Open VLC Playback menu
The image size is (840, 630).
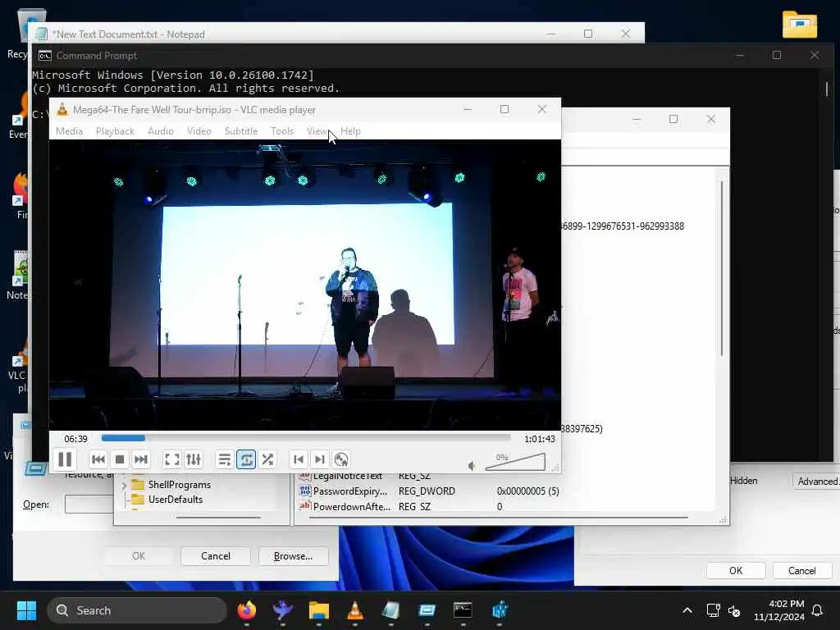(x=115, y=131)
